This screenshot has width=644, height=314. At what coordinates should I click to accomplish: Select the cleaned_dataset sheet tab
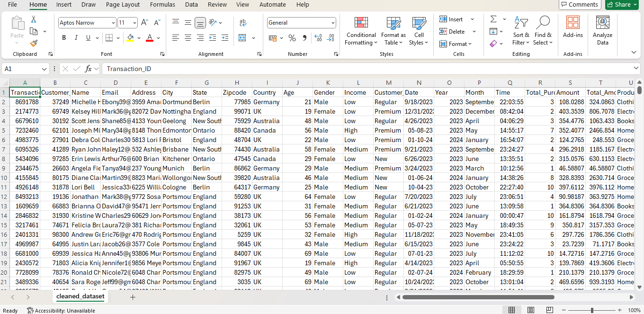pyautogui.click(x=80, y=296)
